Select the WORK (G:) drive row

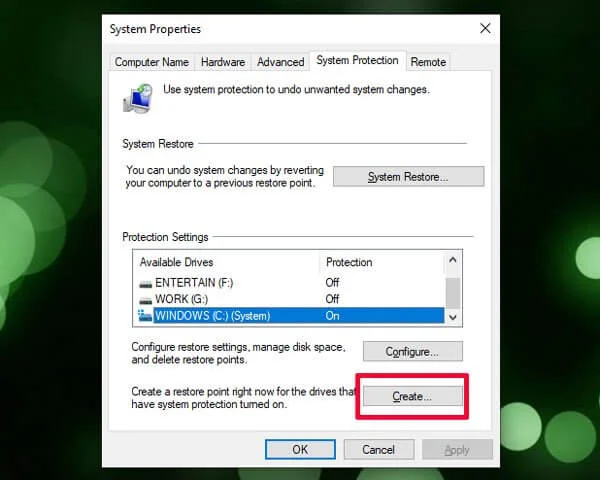(291, 299)
